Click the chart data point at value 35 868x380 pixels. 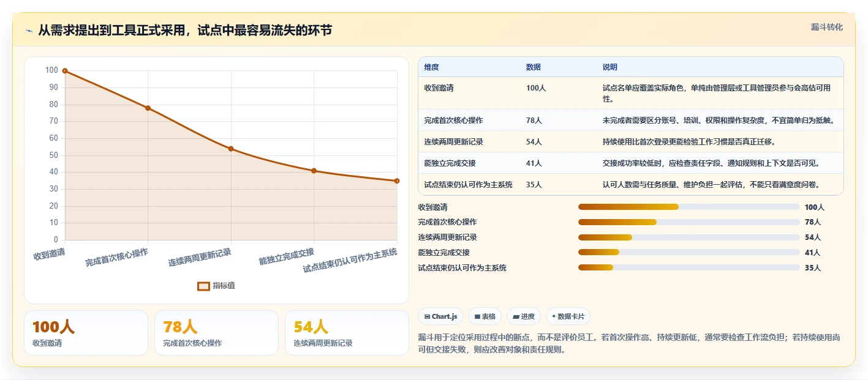397,181
